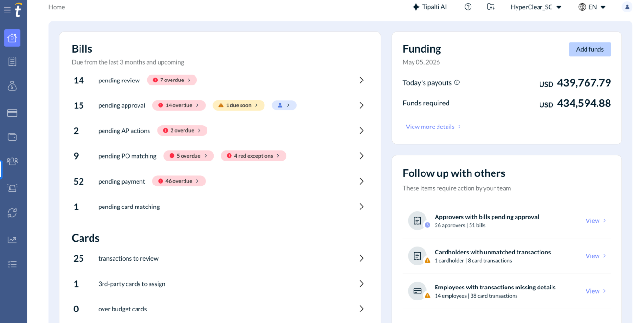Click the Today's payouts info icon
Viewport: 644px width, 323px height.
coord(457,82)
